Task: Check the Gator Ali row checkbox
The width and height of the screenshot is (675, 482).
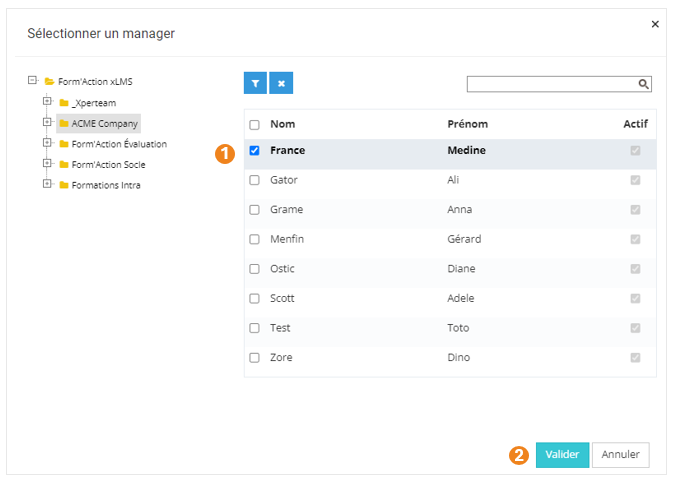Action: pos(254,181)
